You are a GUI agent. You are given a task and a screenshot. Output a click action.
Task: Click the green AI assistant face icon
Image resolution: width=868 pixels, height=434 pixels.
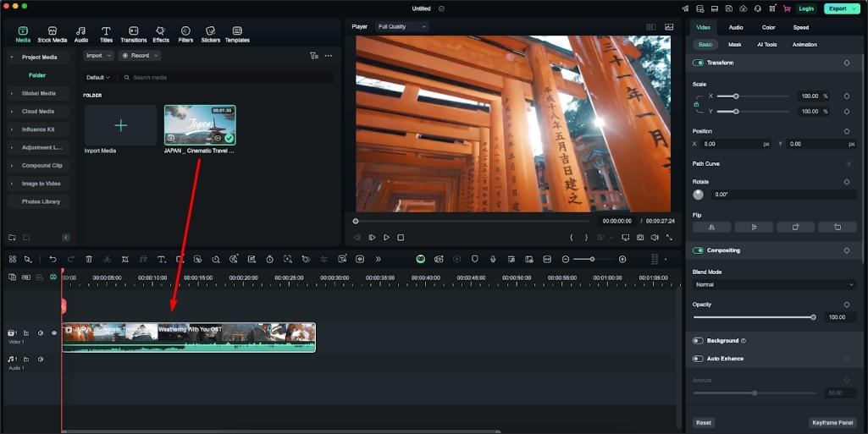click(421, 259)
